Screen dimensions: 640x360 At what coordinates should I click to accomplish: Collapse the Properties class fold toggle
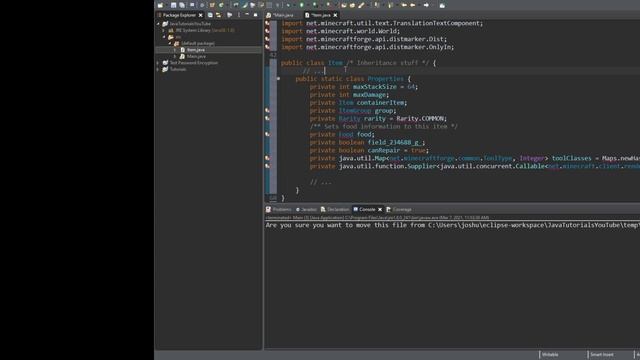coord(278,78)
